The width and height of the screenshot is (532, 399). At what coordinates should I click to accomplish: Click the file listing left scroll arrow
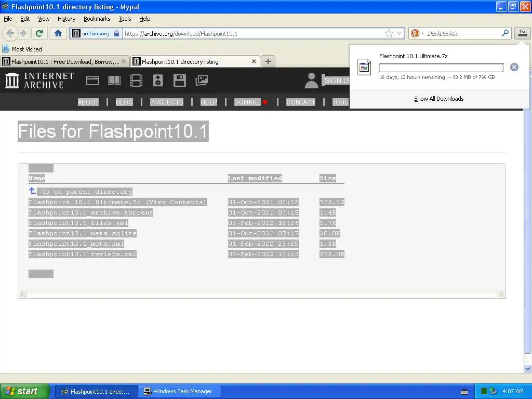[22, 294]
